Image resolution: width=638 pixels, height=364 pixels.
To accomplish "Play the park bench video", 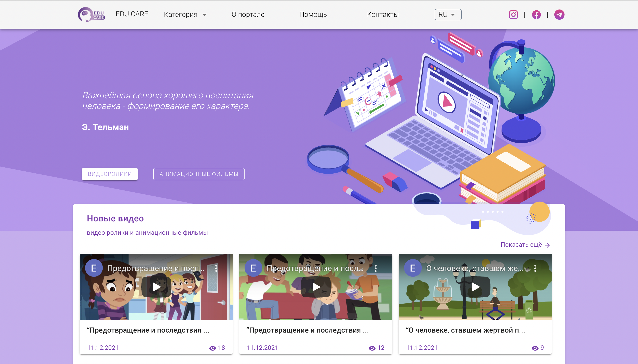I will [x=475, y=287].
